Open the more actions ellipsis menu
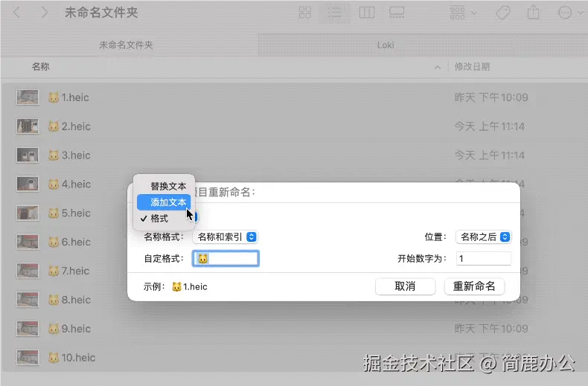Screen dimensions: 588x386 click(x=570, y=13)
